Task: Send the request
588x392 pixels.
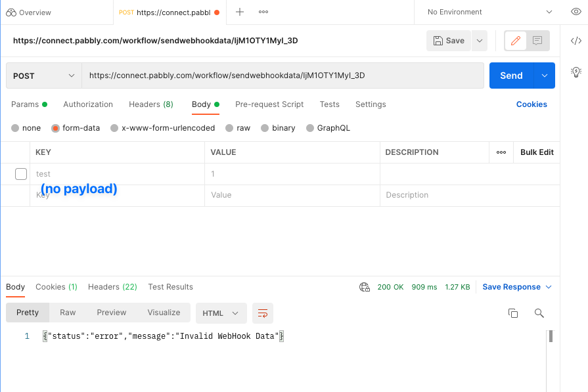Action: (511, 76)
